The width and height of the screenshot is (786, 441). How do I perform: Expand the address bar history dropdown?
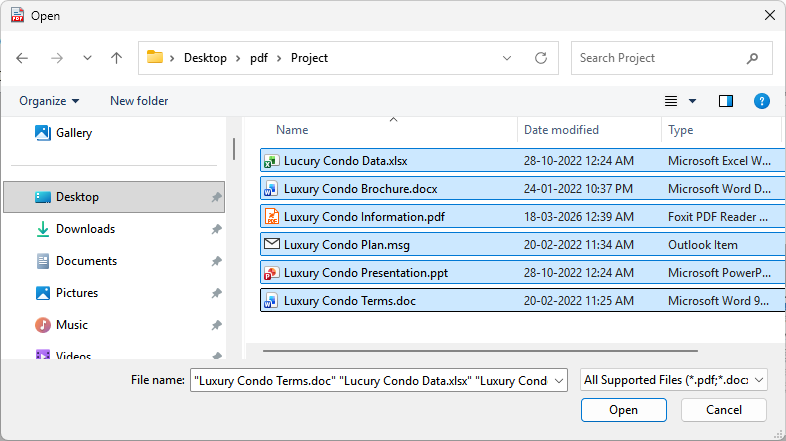[x=510, y=58]
